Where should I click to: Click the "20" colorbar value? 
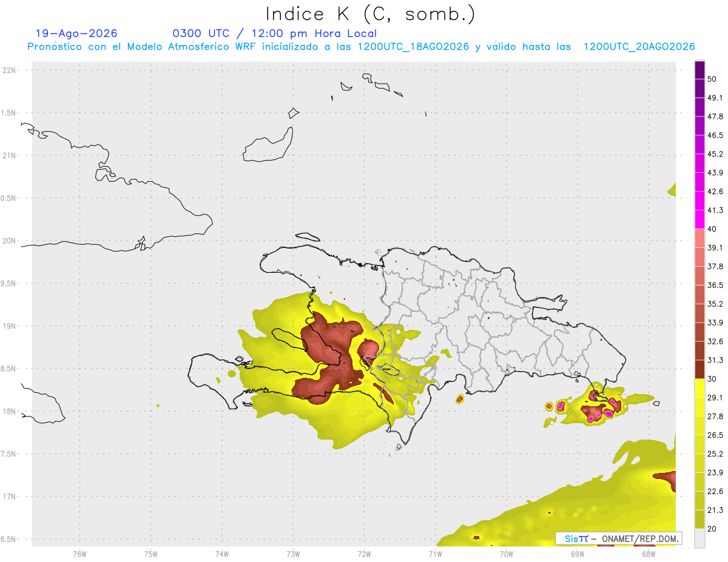[712, 529]
